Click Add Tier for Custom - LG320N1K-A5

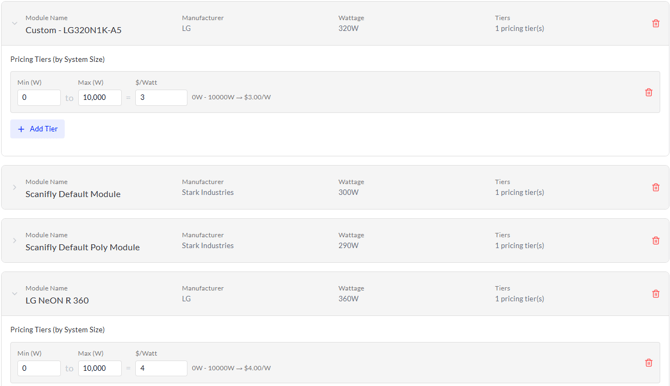(x=37, y=129)
